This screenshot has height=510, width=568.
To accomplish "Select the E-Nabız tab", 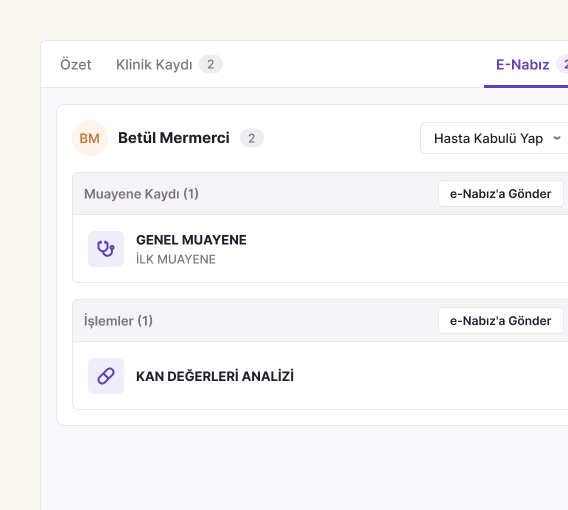I will click(522, 64).
